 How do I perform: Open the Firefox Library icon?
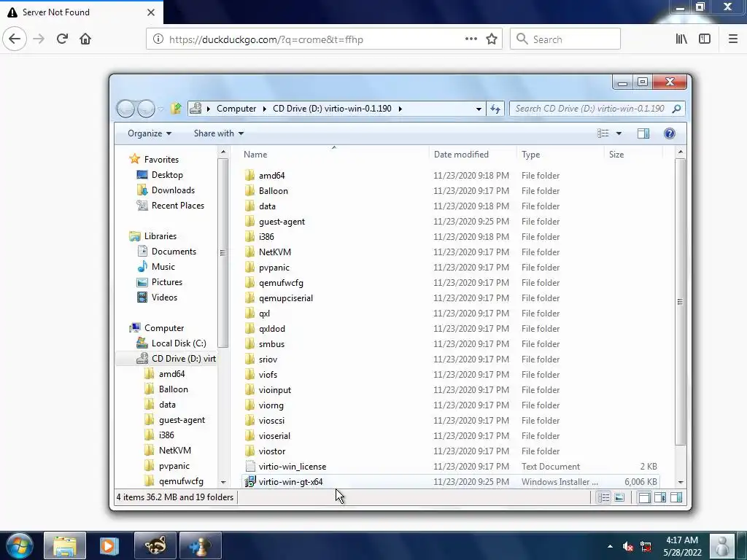click(681, 39)
